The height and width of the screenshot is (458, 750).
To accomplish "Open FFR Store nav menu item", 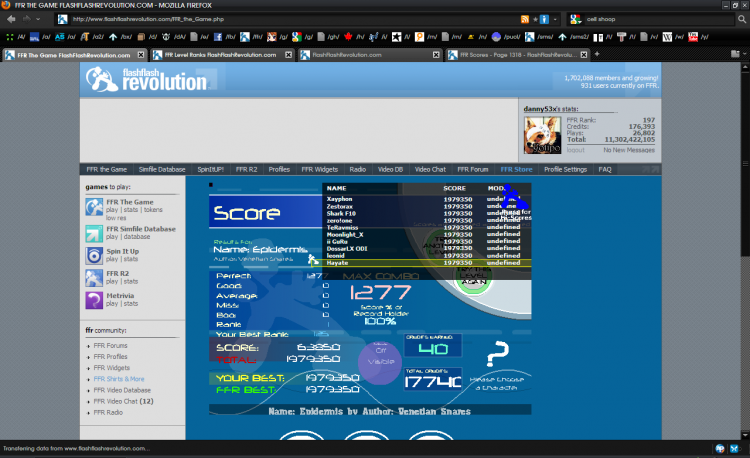I will (x=516, y=169).
